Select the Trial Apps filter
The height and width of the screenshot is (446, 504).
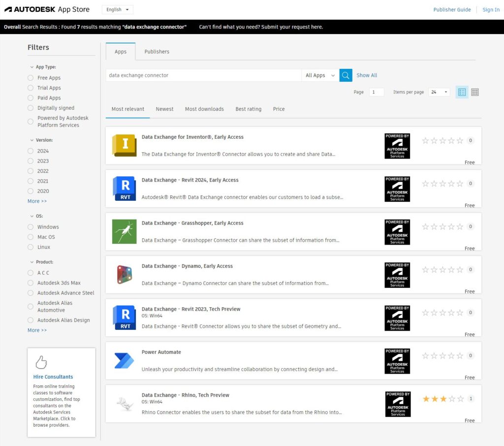click(x=31, y=88)
